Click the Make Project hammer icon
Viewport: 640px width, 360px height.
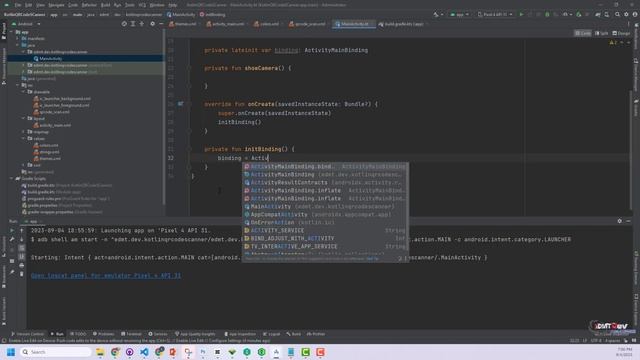click(436, 14)
